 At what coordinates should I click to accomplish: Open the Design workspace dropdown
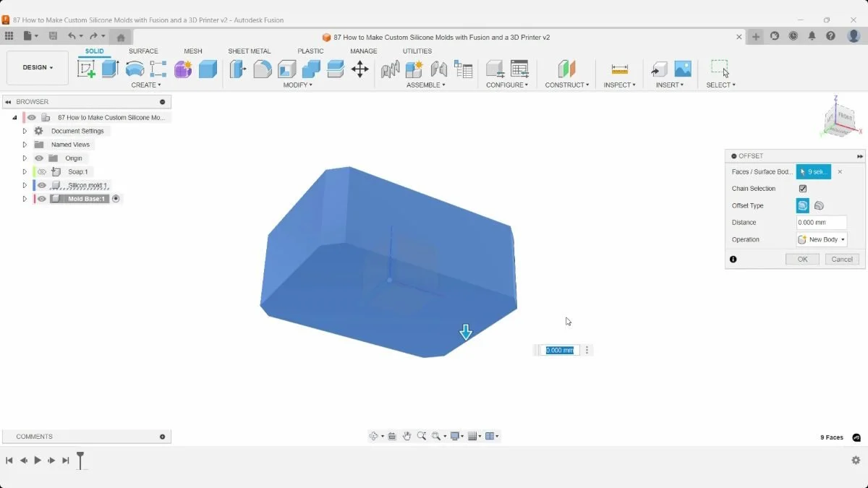coord(38,68)
